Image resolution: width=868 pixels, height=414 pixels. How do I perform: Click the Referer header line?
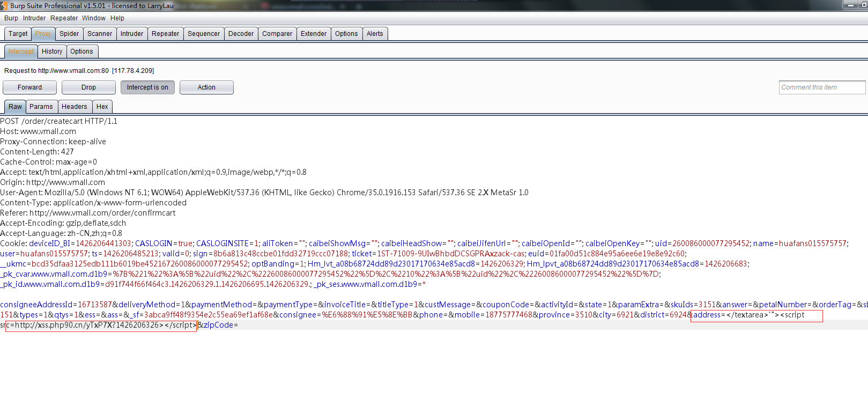pos(88,213)
